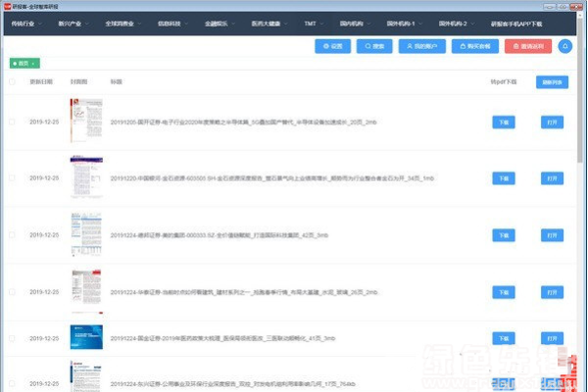
Task: Open the 国金证券 医药政策 report
Action: pos(552,338)
